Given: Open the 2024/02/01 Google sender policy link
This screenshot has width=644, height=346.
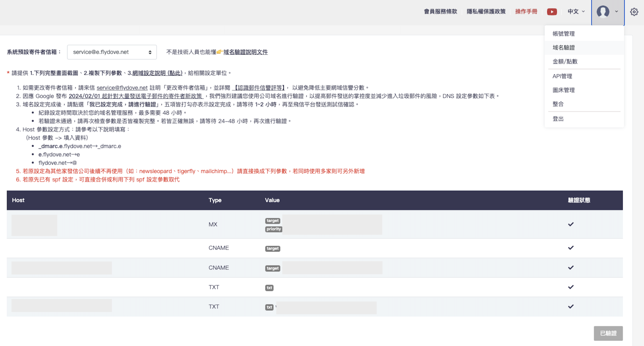Looking at the screenshot, I should (136, 96).
